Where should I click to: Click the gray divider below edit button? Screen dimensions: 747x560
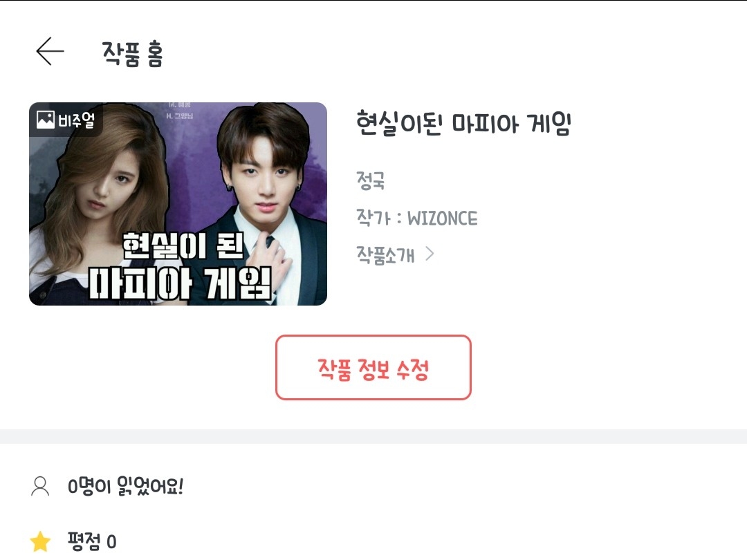tap(373, 436)
